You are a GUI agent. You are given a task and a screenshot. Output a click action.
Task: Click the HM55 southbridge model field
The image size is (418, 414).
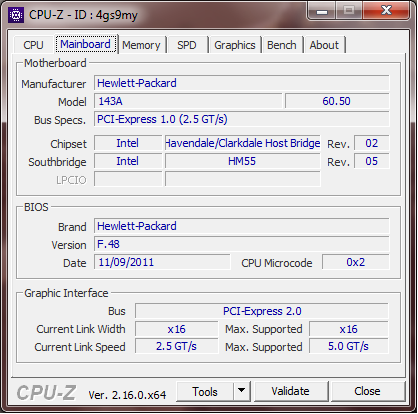[243, 161]
